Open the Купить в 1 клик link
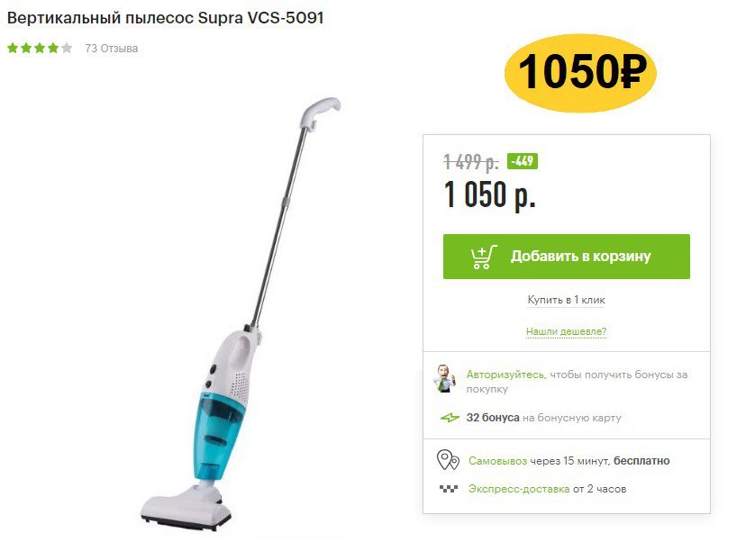 click(566, 300)
